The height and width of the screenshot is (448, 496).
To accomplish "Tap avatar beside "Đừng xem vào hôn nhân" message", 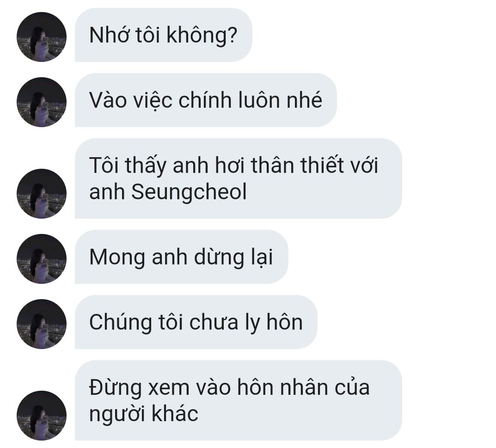I will [x=42, y=416].
